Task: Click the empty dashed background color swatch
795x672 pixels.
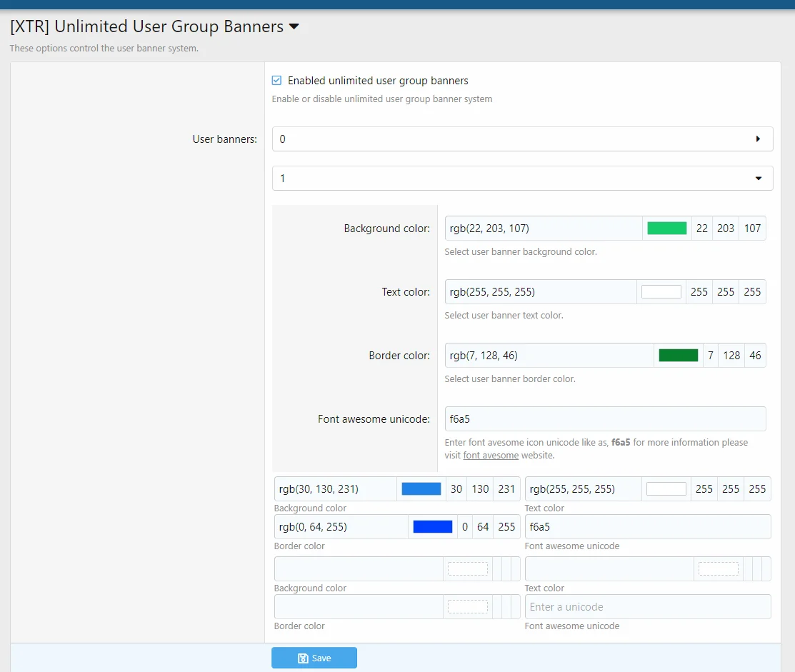Action: (468, 568)
